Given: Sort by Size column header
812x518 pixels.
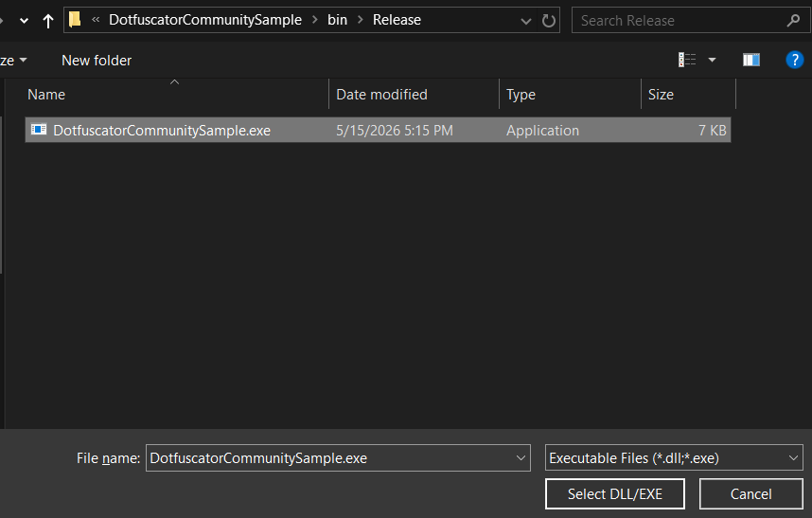Looking at the screenshot, I should pos(688,95).
